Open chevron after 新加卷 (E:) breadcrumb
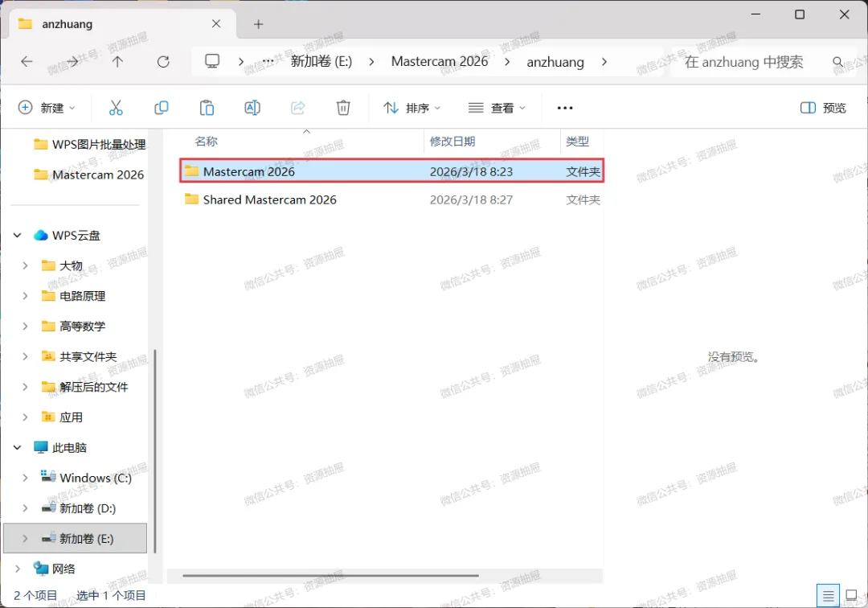The width and height of the screenshot is (868, 608). coord(371,61)
